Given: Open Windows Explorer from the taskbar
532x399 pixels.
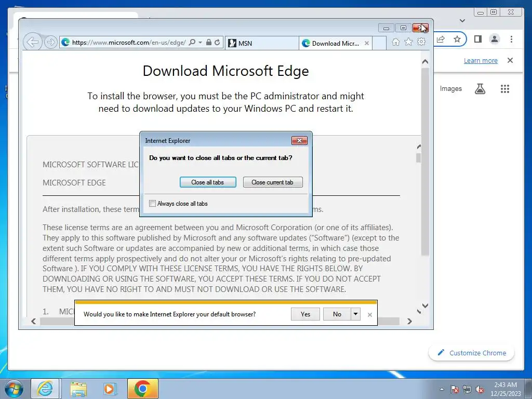Looking at the screenshot, I should [78, 389].
